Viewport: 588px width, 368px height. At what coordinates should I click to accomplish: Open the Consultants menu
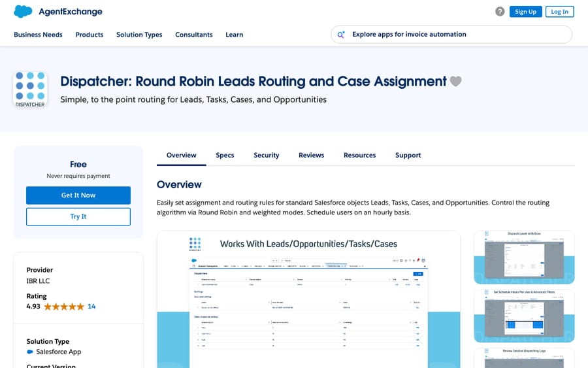(194, 35)
